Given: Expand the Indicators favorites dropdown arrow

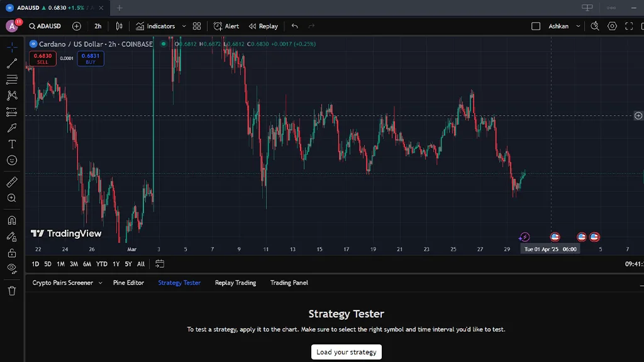Looking at the screenshot, I should 184,26.
